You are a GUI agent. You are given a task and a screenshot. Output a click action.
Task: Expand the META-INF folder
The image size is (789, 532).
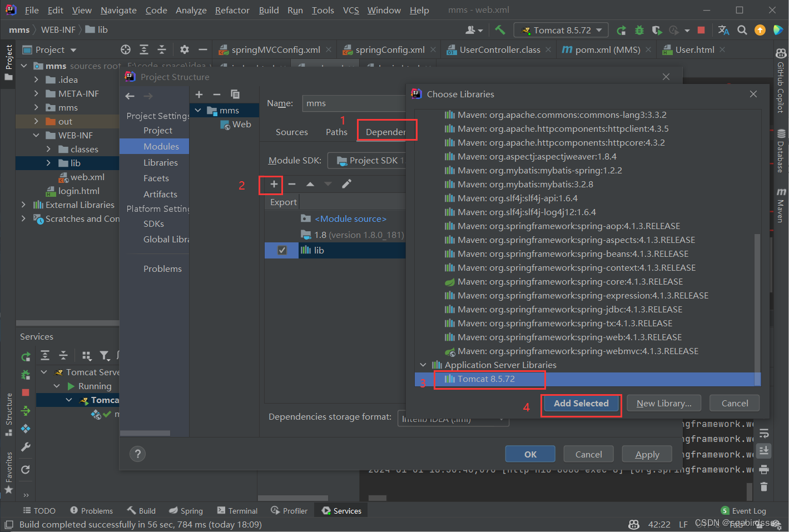[x=36, y=93]
